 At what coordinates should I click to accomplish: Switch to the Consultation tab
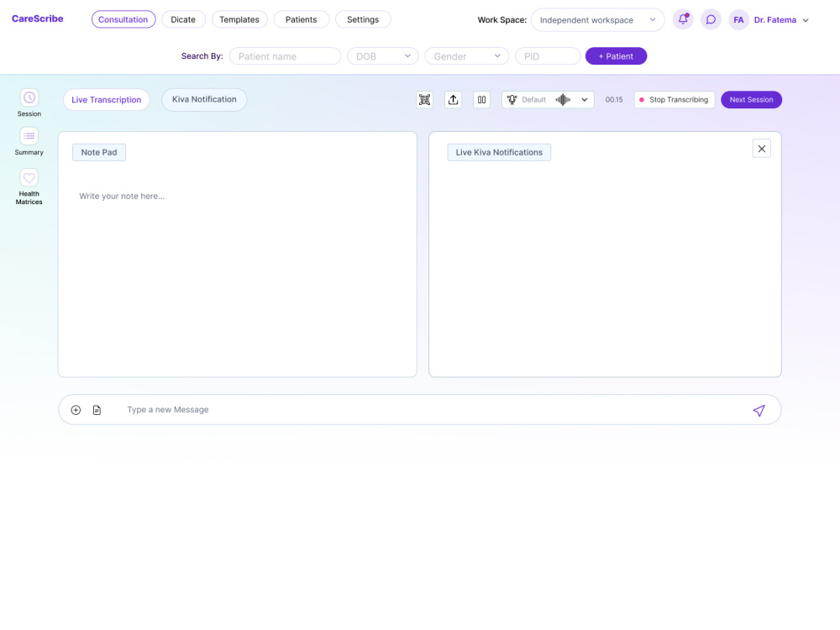[123, 19]
